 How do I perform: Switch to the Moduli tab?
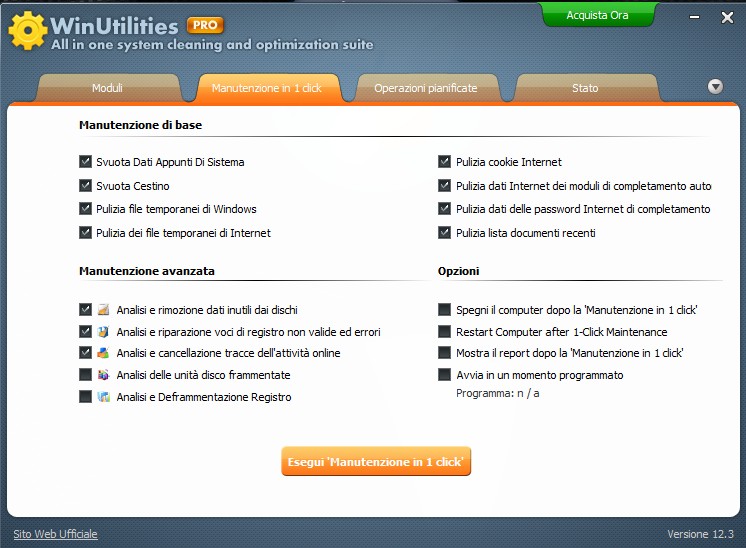[x=108, y=88]
